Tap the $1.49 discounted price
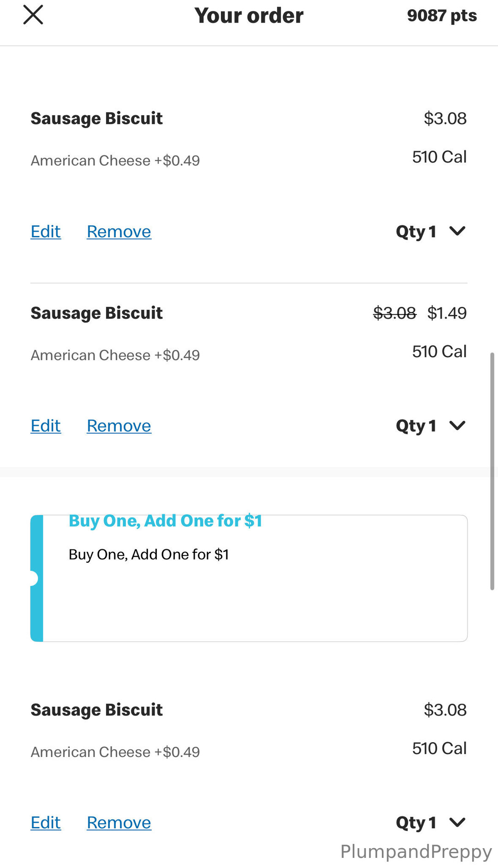Screen dimensions: 498x868 (446, 313)
